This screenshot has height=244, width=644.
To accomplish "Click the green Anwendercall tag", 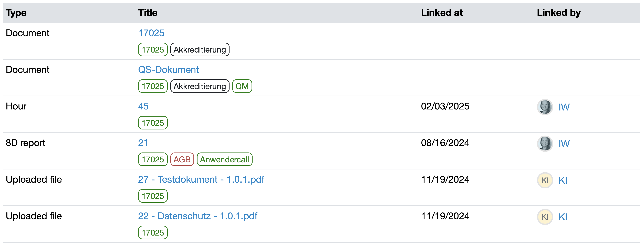I will coord(224,159).
